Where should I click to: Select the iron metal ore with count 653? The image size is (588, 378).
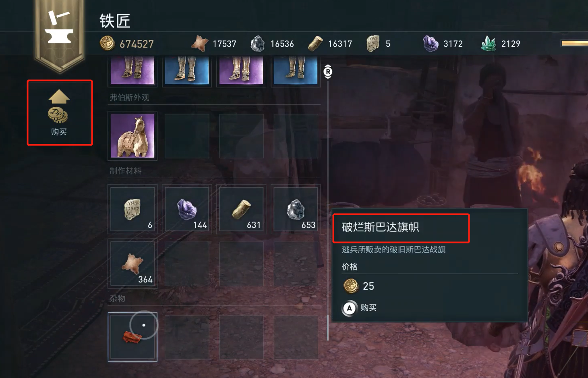(x=296, y=209)
